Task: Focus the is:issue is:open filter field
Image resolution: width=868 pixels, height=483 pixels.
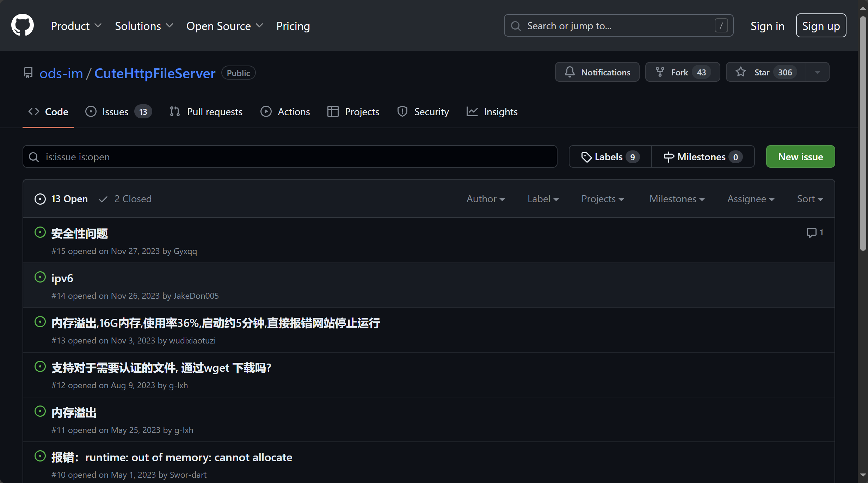Action: (290, 157)
